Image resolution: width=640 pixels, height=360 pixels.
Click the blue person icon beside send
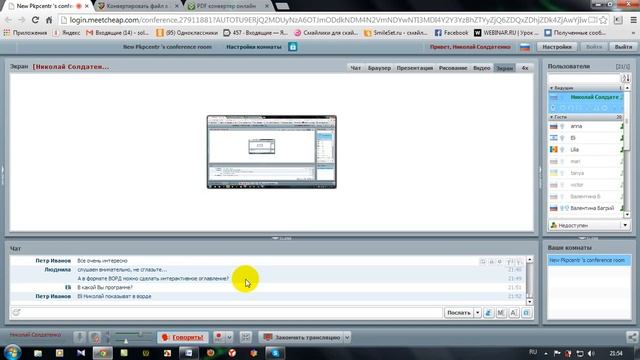(x=489, y=313)
